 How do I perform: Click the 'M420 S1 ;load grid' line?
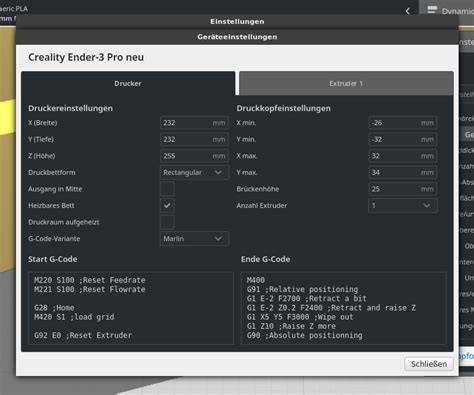[x=74, y=317]
